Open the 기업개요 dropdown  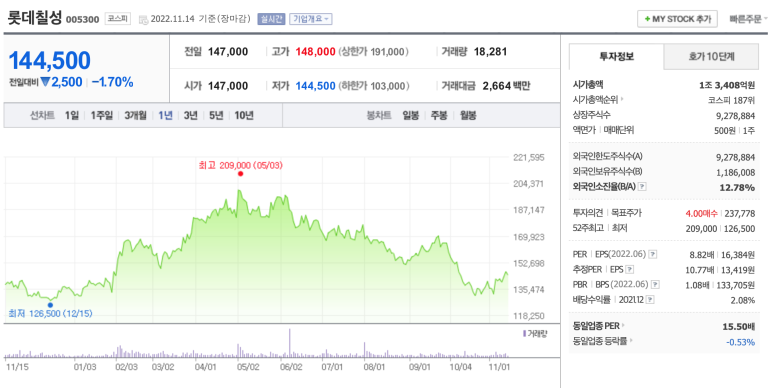(311, 19)
